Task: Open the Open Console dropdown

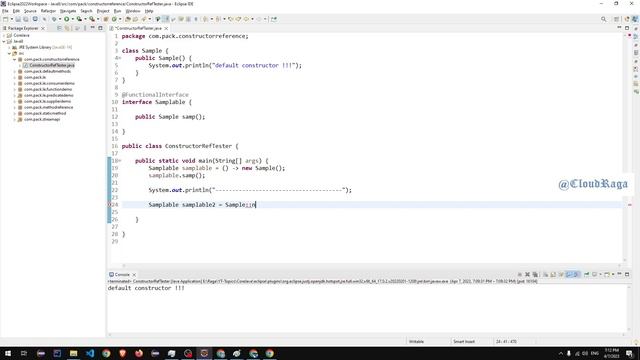Action: click(x=613, y=275)
